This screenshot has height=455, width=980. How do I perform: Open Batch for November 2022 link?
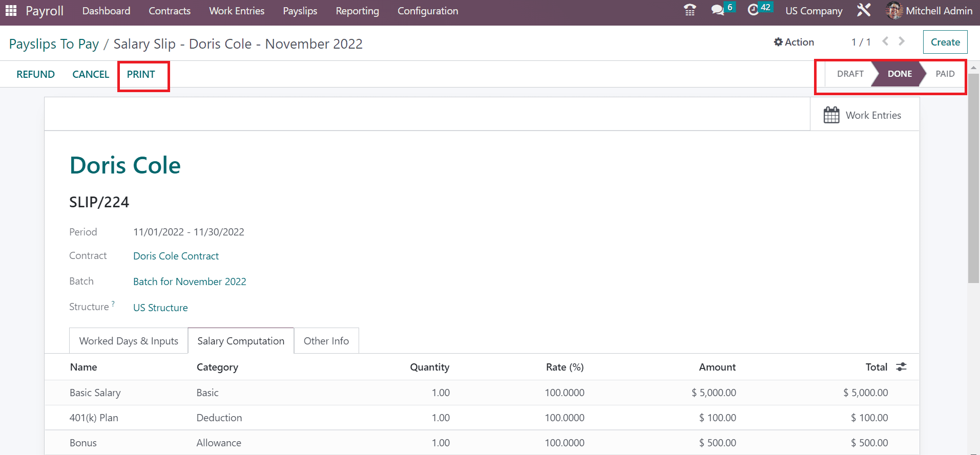[x=190, y=281]
